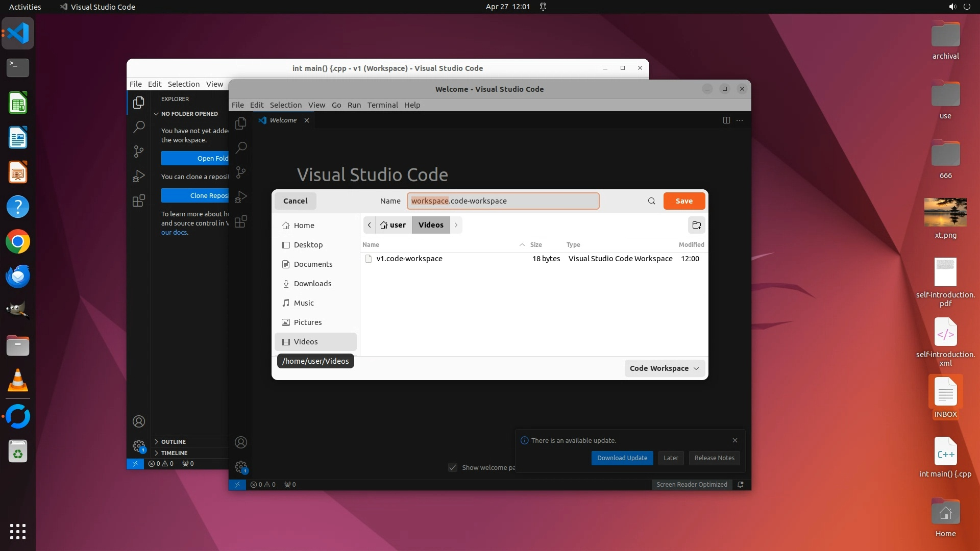Image resolution: width=980 pixels, height=551 pixels.
Task: Click the Save button in the dialog
Action: (x=684, y=201)
